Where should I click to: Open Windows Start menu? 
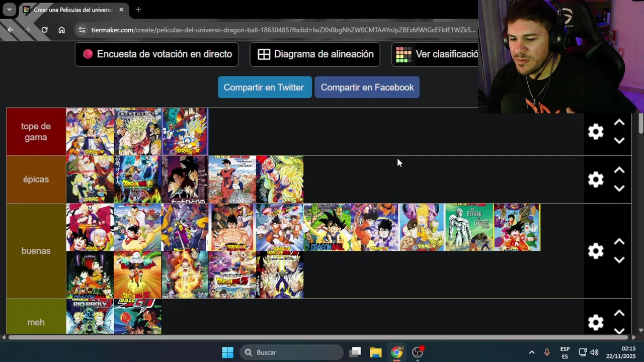(x=228, y=352)
